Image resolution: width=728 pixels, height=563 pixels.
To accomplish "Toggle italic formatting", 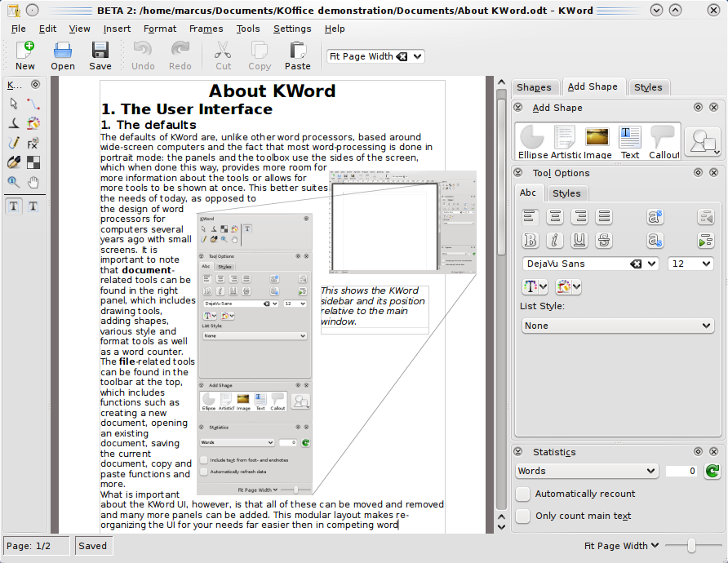I will (x=554, y=240).
